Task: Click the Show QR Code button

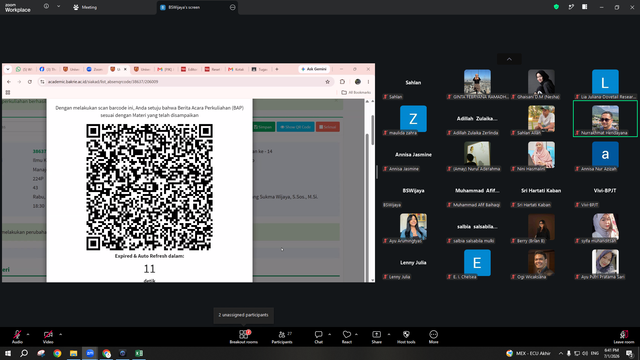Action: click(x=296, y=127)
